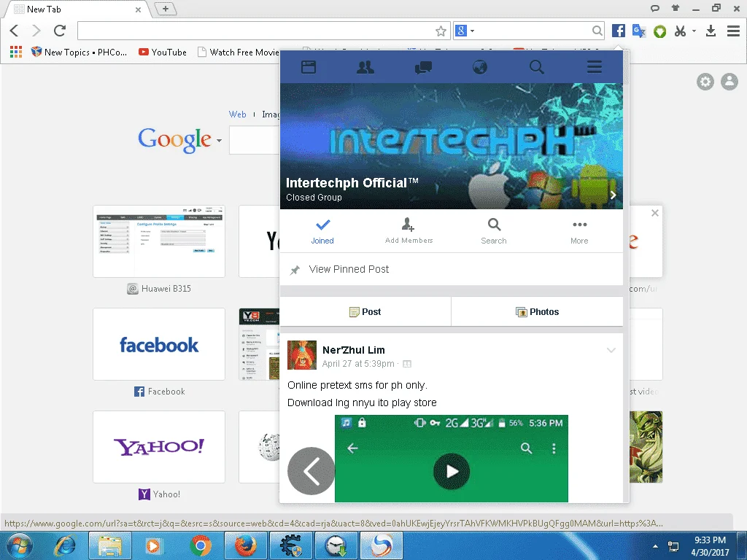Click Ner'Zhul Lim's profile picture
This screenshot has height=560, width=747.
pyautogui.click(x=302, y=355)
